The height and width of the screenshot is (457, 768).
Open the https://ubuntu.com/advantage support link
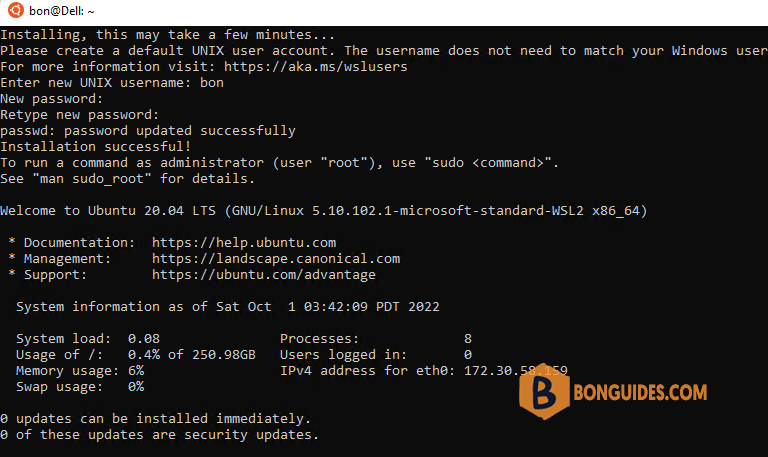264,275
